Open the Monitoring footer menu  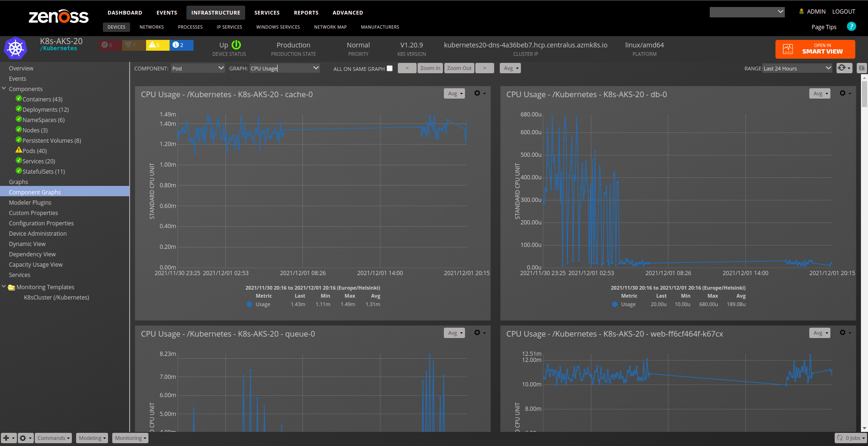pos(131,438)
